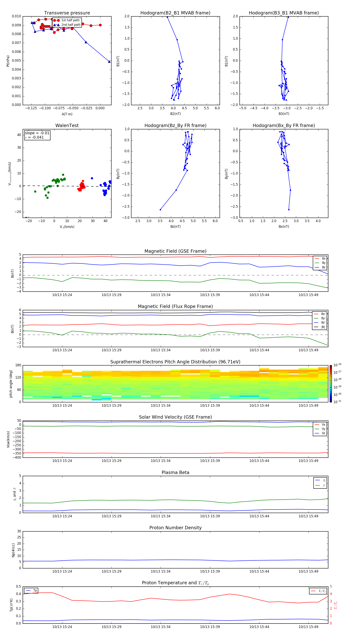
Task: Click '10/13 15:49' tick under proton temperature panel
Action: tap(308, 627)
